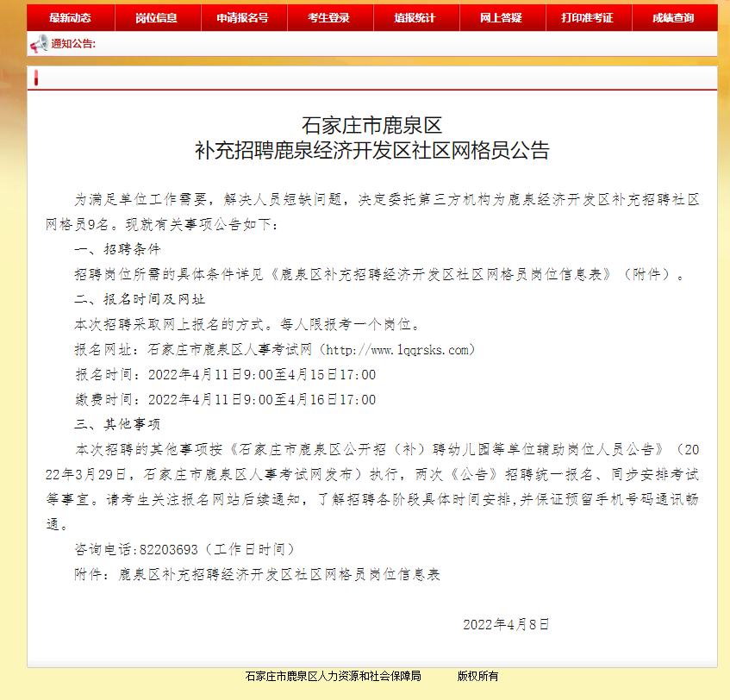Click the 咨询电话:82203693 line
This screenshot has height=700, width=730.
coord(184,549)
